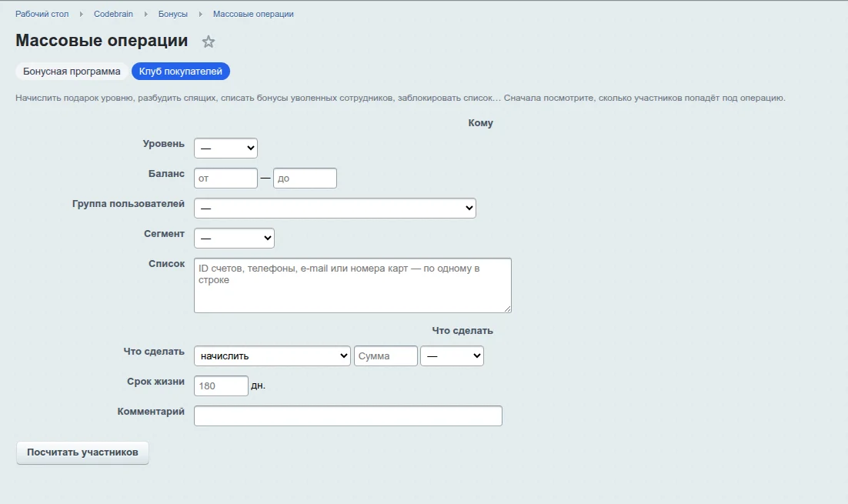The width and height of the screenshot is (848, 504).
Task: Click the description text starting 'Начислить подарок уровню'
Action: click(x=400, y=98)
